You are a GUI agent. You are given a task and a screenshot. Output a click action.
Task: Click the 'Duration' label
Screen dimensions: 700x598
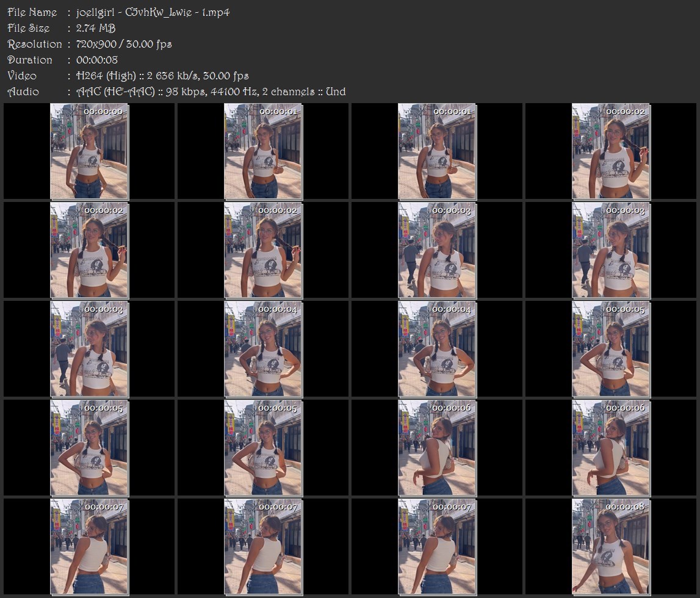pos(29,60)
